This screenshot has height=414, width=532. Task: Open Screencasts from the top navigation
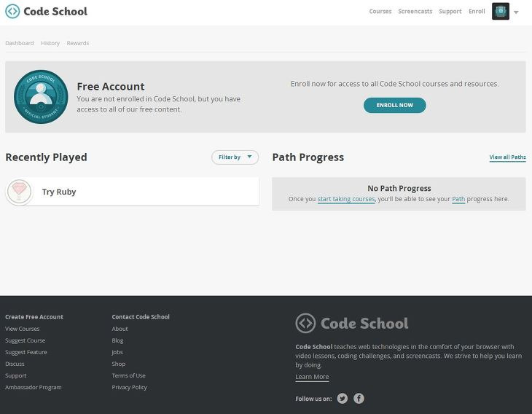415,11
